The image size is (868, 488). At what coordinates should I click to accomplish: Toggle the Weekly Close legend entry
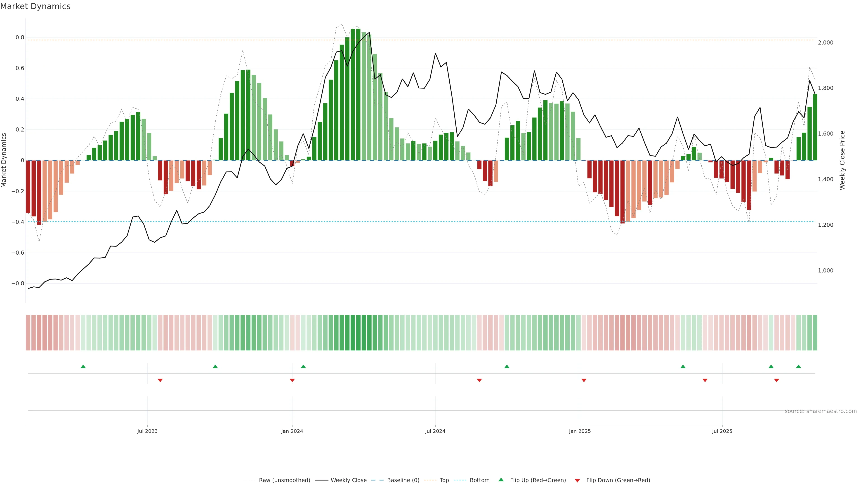point(348,480)
